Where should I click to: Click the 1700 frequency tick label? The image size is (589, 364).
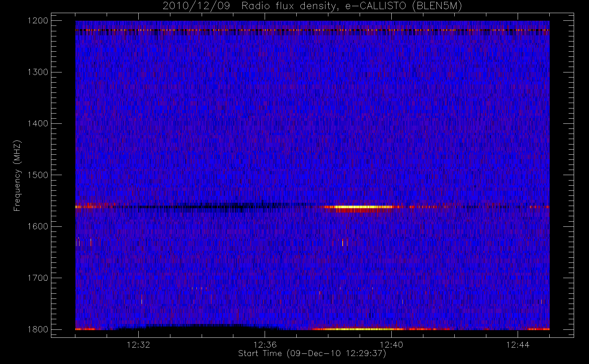pyautogui.click(x=38, y=278)
